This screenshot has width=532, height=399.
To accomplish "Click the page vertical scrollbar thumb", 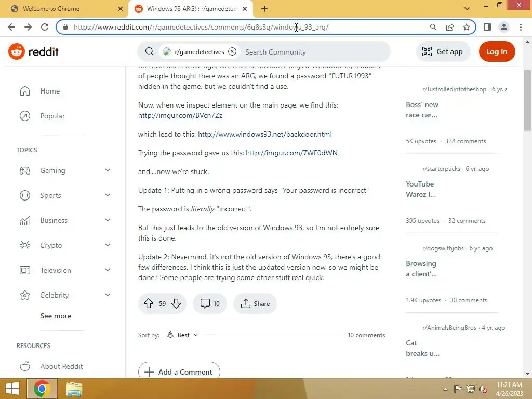I will tap(527, 100).
